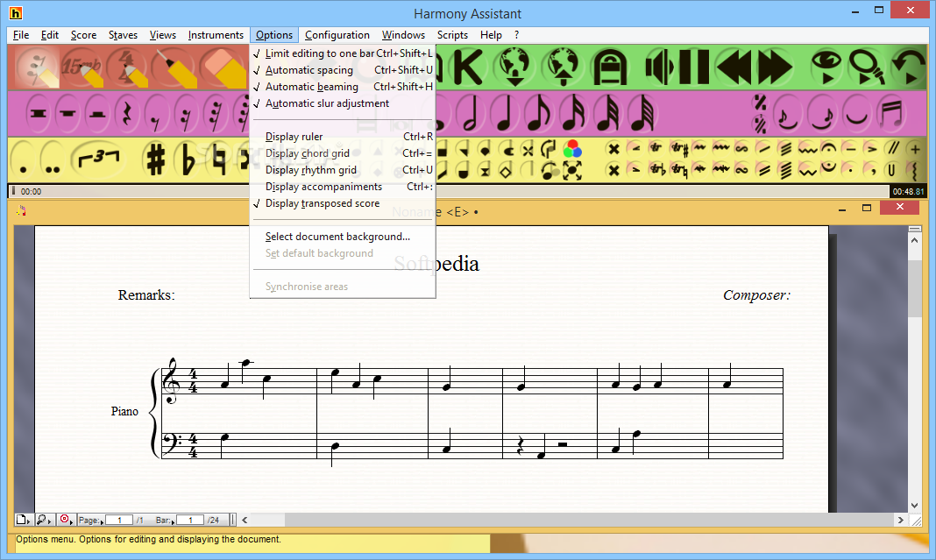
Task: Click the Page number input field
Action: click(x=119, y=520)
